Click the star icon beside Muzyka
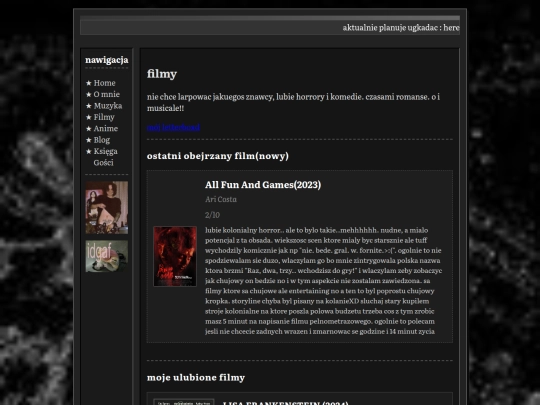 click(89, 106)
